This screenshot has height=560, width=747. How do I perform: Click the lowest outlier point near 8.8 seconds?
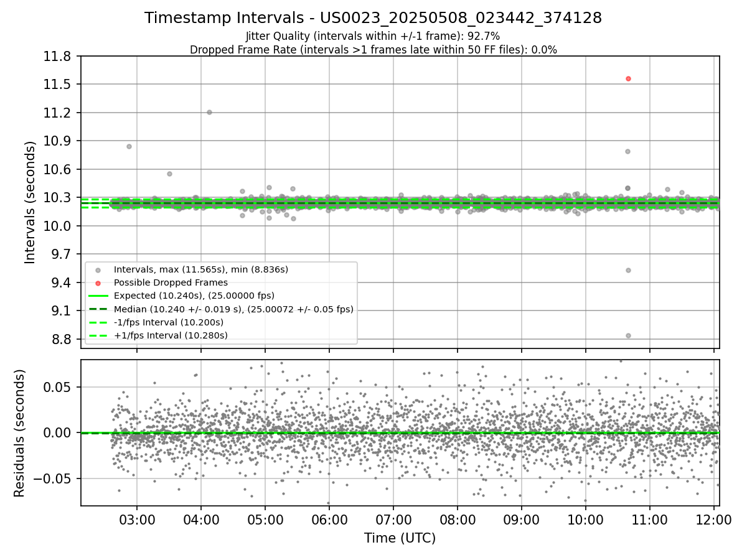tap(628, 335)
